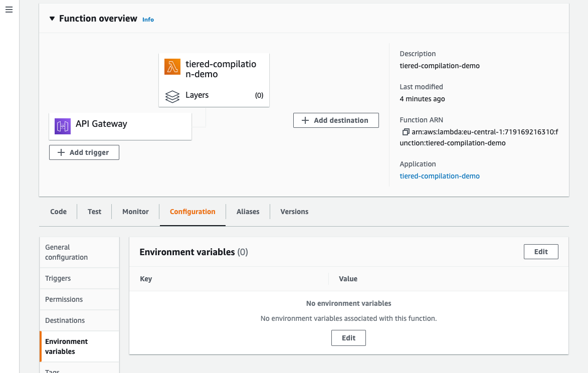This screenshot has width=588, height=373.
Task: Open General configuration in the sidebar
Action: (x=80, y=252)
